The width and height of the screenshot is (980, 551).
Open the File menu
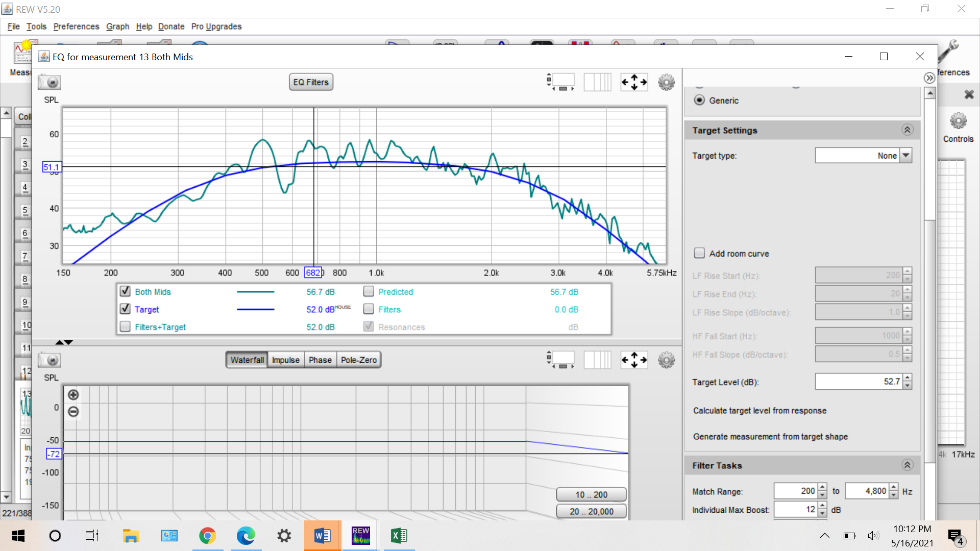14,27
